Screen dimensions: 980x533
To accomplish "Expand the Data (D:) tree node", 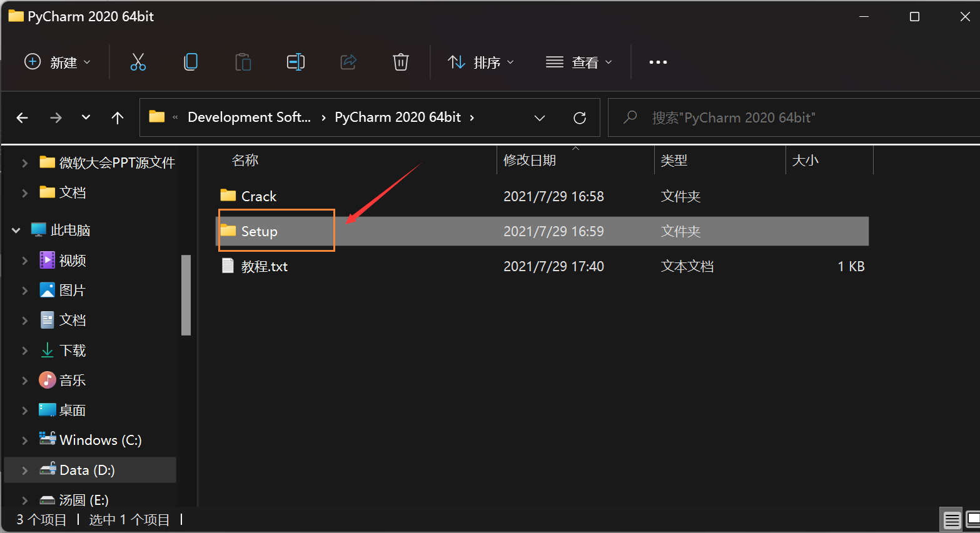I will click(25, 470).
